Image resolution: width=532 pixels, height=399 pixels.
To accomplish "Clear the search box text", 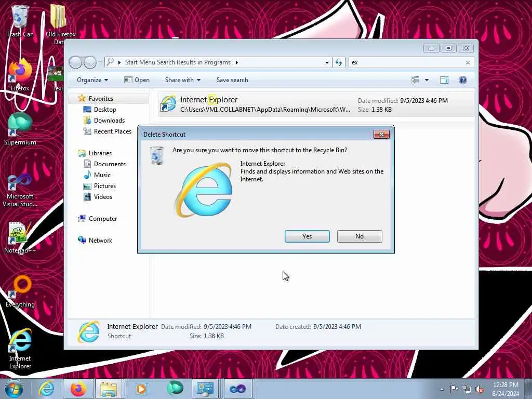I will [468, 62].
